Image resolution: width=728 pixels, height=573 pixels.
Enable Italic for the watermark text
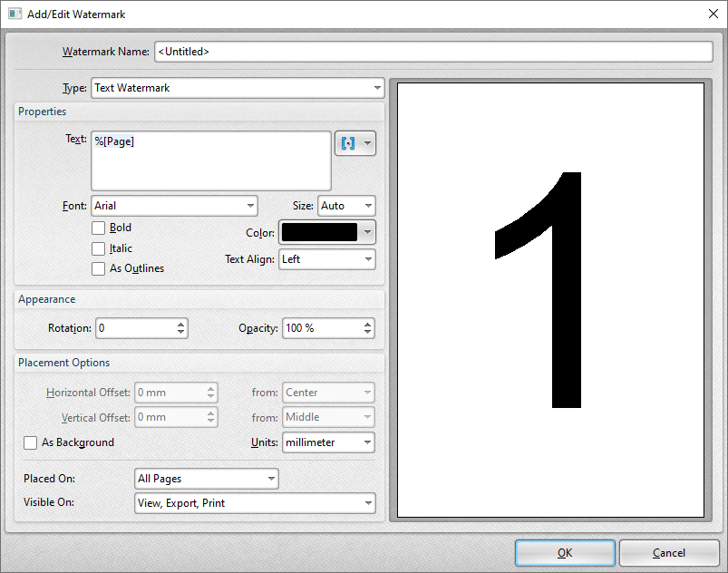(98, 248)
